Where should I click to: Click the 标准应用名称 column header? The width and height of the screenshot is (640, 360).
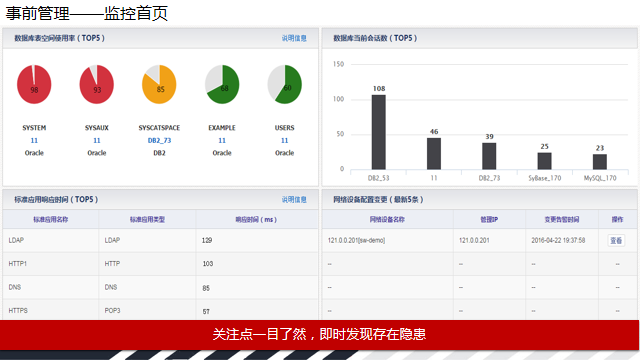coord(51,220)
